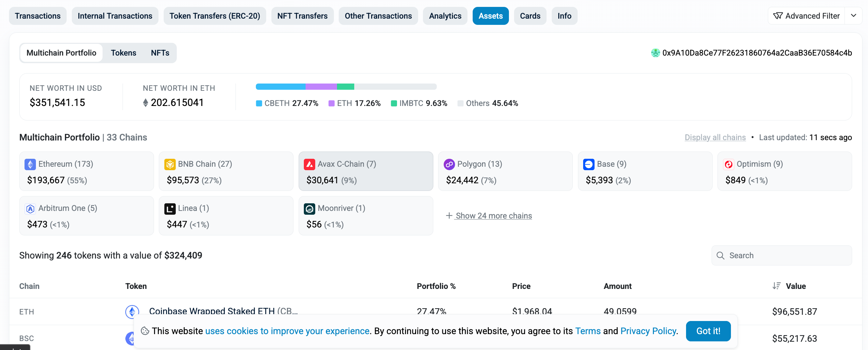The height and width of the screenshot is (350, 868).
Task: Click the Linea chain logo icon
Action: [170, 208]
